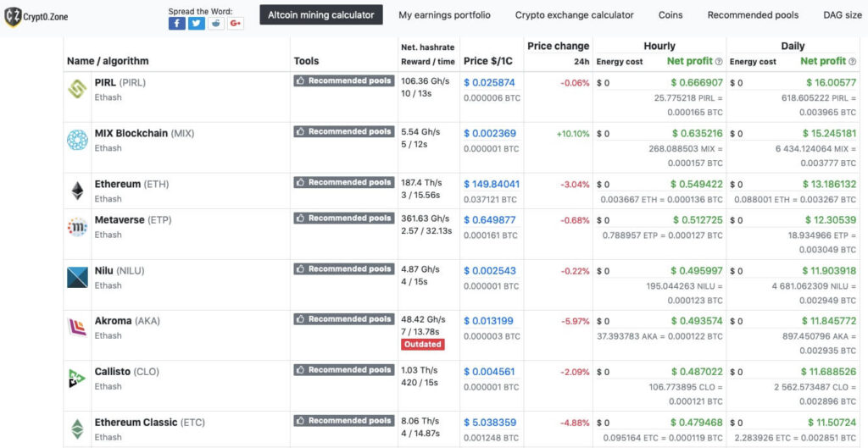Click the Reddit share icon

click(216, 23)
